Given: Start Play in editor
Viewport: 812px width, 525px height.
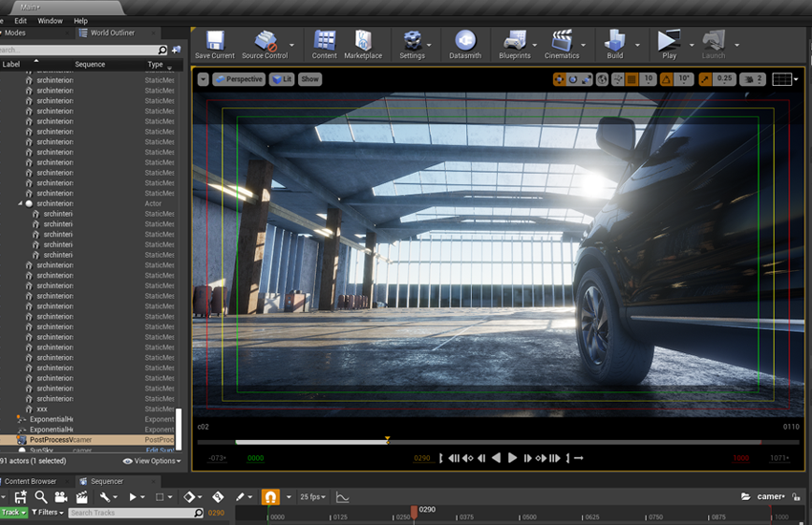Looking at the screenshot, I should point(669,45).
